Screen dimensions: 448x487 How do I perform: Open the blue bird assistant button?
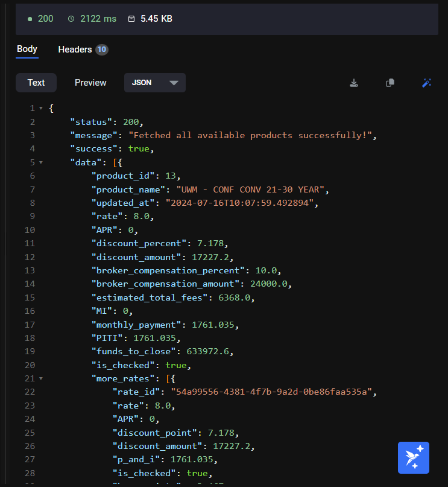[414, 457]
